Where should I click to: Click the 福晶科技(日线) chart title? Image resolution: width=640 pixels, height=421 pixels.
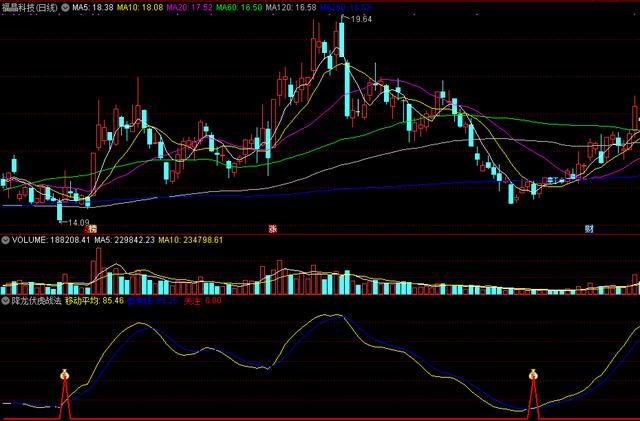pos(29,7)
